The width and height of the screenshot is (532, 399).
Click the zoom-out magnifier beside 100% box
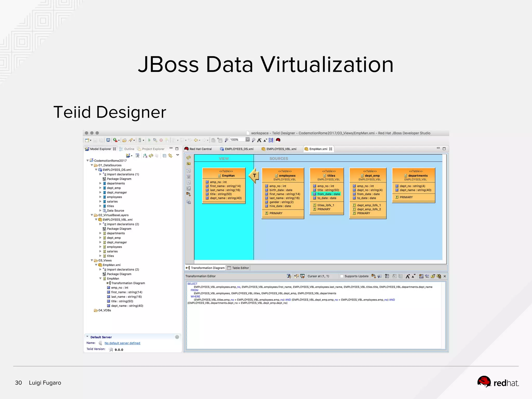click(254, 140)
